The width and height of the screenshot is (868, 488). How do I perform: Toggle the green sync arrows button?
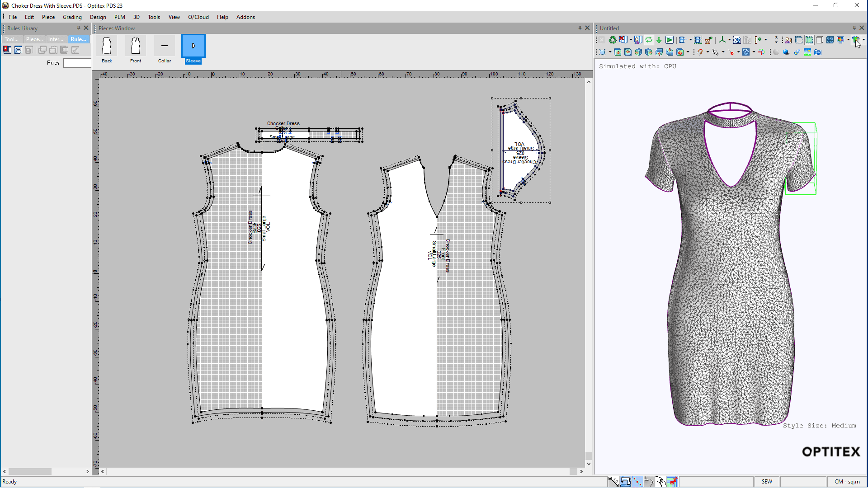pyautogui.click(x=649, y=40)
